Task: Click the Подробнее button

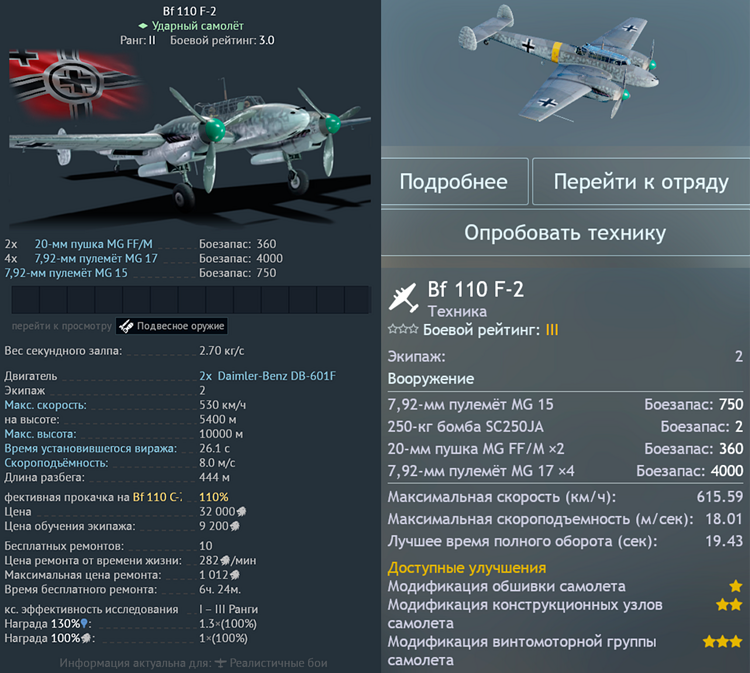Action: click(454, 182)
